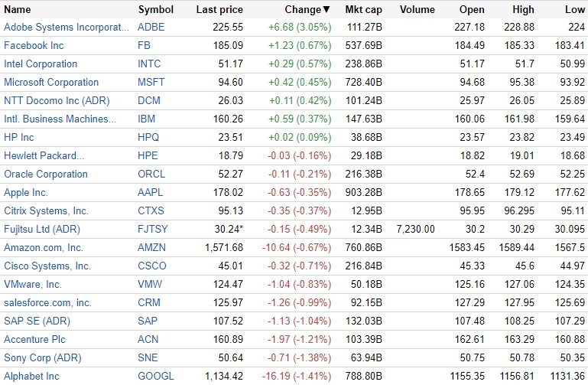This screenshot has width=588, height=385.
Task: Sort by the Symbol column header
Action: (155, 10)
